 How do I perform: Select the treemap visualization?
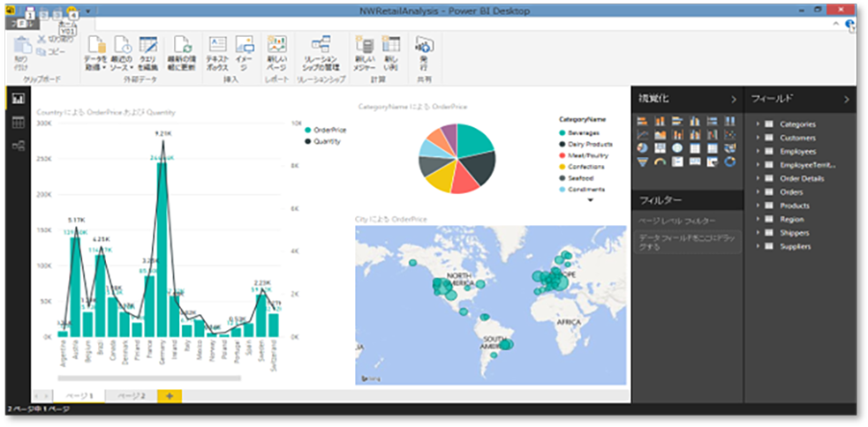pyautogui.click(x=660, y=148)
